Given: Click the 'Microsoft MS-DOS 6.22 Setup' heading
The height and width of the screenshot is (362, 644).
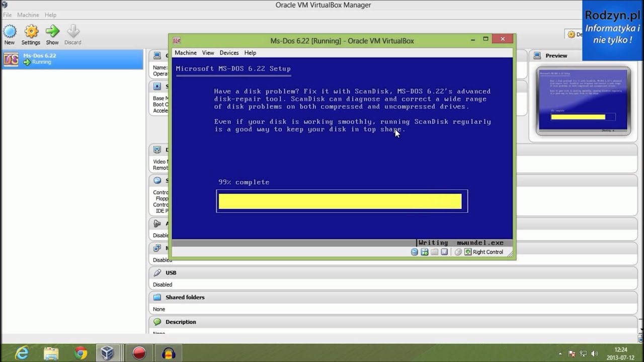Looking at the screenshot, I should [233, 69].
